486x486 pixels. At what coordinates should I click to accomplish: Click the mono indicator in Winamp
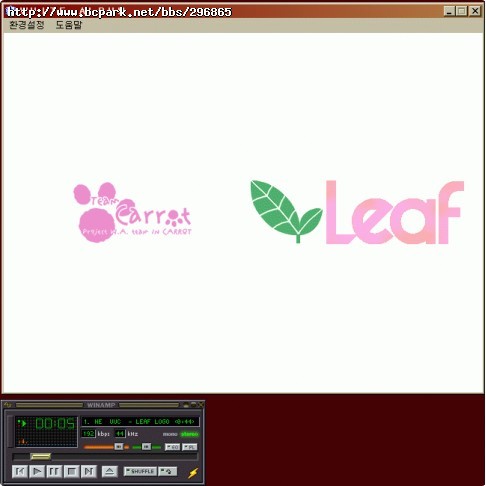[x=170, y=434]
